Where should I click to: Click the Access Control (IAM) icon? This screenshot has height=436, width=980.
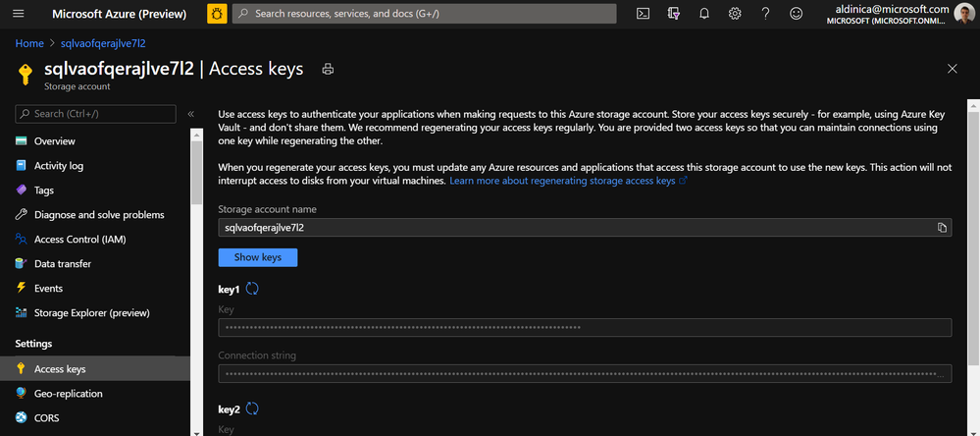[x=22, y=239]
